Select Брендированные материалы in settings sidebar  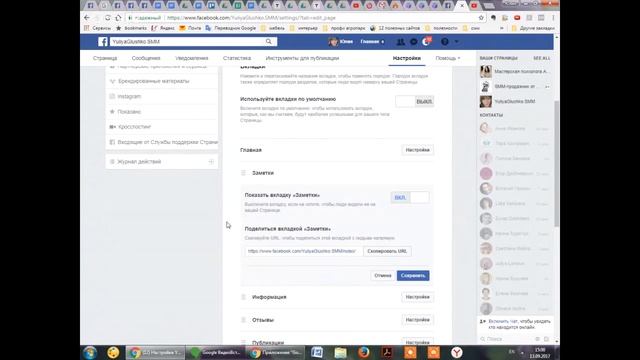tap(162, 81)
